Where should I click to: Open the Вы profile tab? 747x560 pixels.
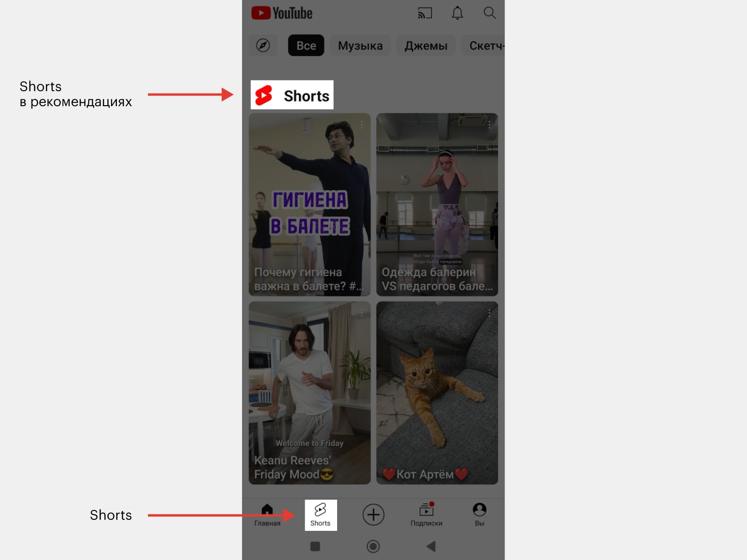tap(480, 515)
